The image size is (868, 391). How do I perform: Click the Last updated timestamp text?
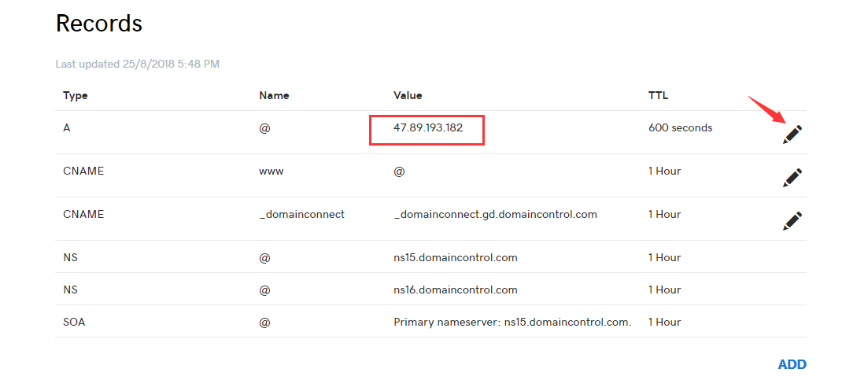[x=137, y=63]
